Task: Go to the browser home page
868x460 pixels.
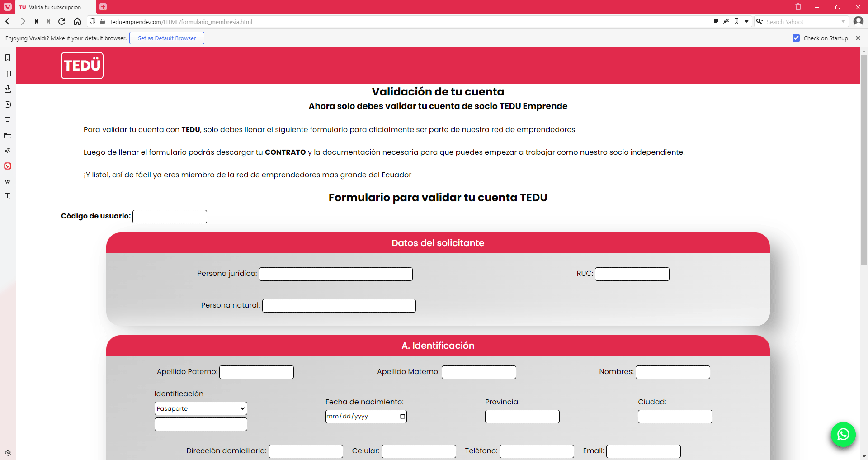Action: pyautogui.click(x=77, y=21)
